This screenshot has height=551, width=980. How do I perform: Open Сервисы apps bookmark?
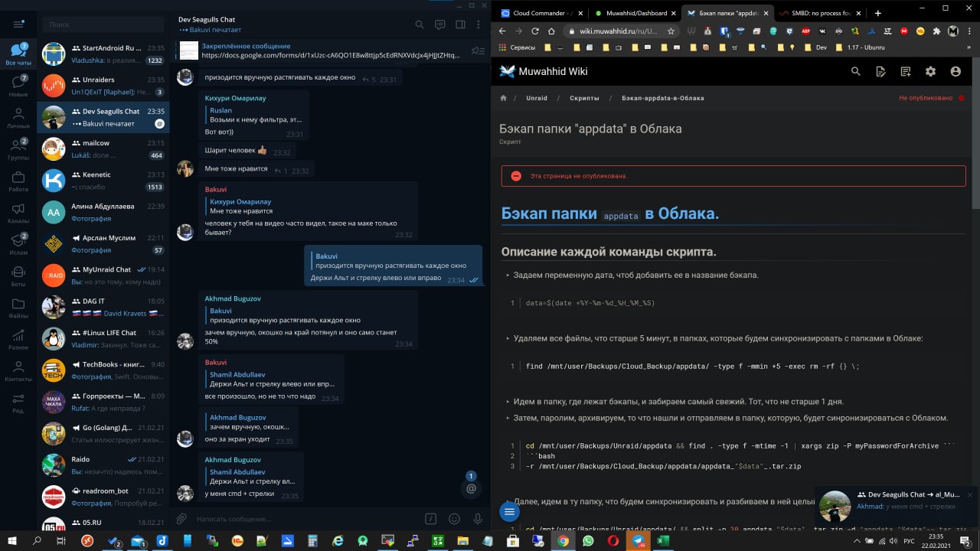pos(517,47)
